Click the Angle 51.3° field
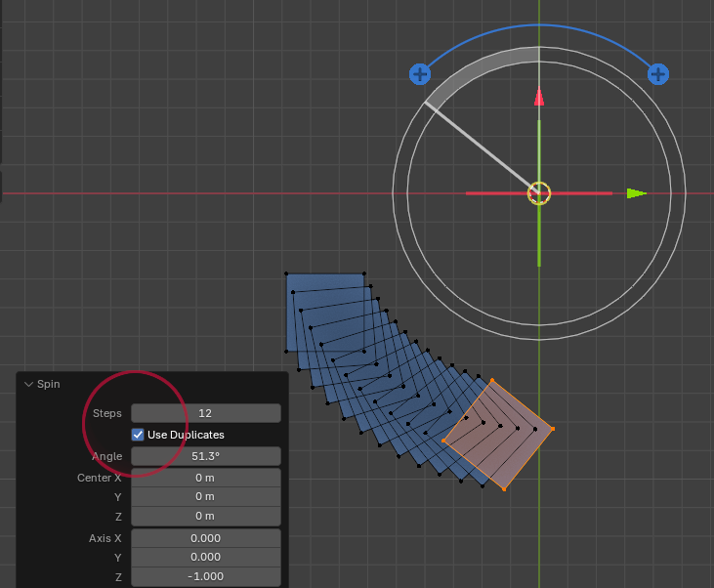 (205, 456)
